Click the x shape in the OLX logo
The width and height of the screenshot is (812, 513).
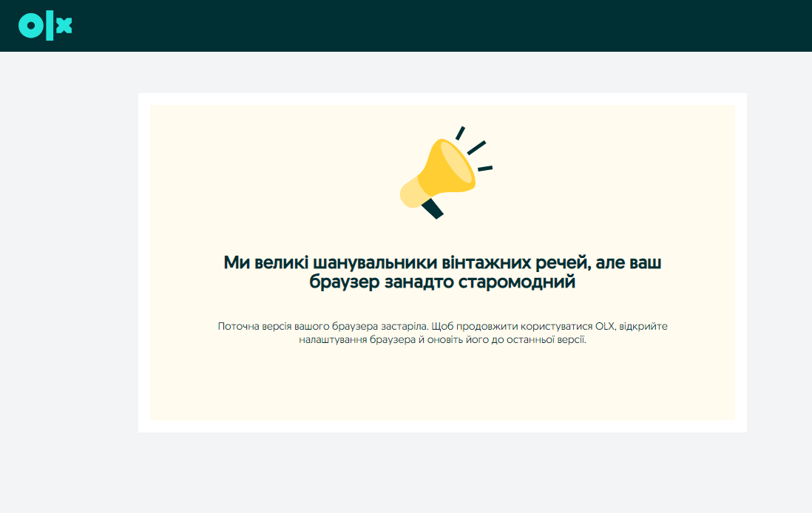(x=64, y=26)
